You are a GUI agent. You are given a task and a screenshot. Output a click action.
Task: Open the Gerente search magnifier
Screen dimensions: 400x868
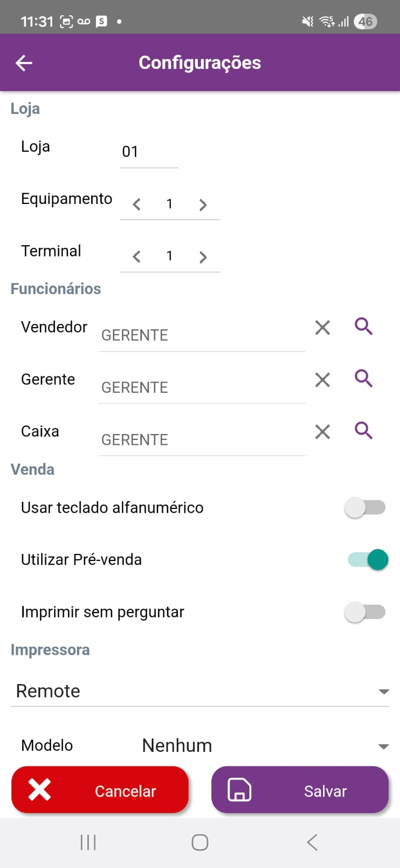click(363, 378)
